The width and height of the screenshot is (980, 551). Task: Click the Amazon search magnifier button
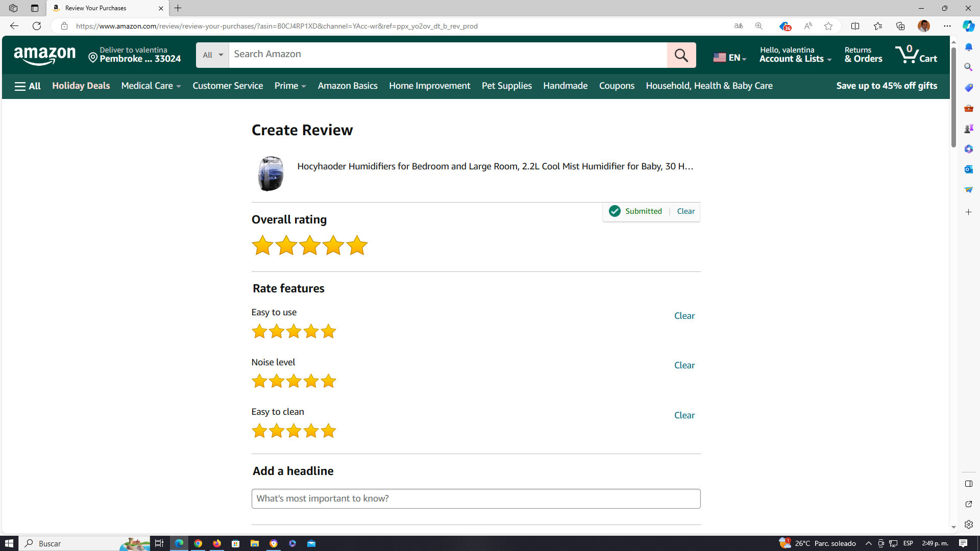(681, 55)
